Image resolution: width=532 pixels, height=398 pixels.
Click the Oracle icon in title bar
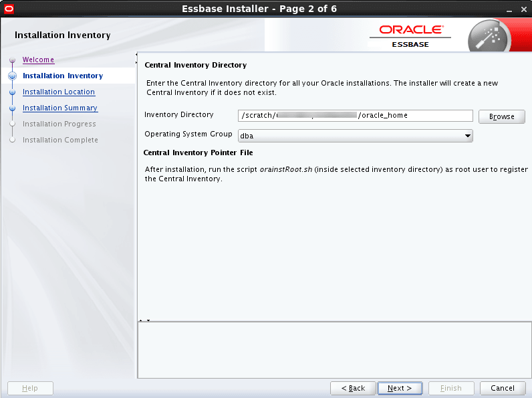(9, 9)
